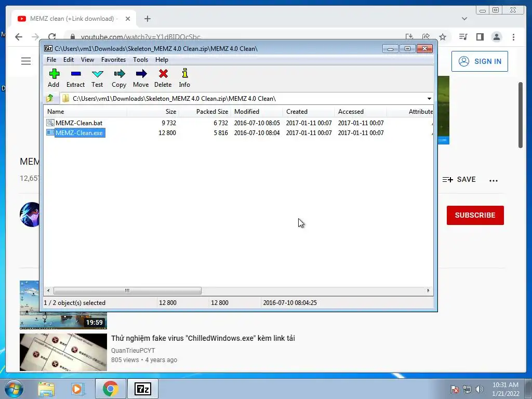Click the right arrow of horizontal scrollbar
This screenshot has width=532, height=399.
(x=428, y=290)
